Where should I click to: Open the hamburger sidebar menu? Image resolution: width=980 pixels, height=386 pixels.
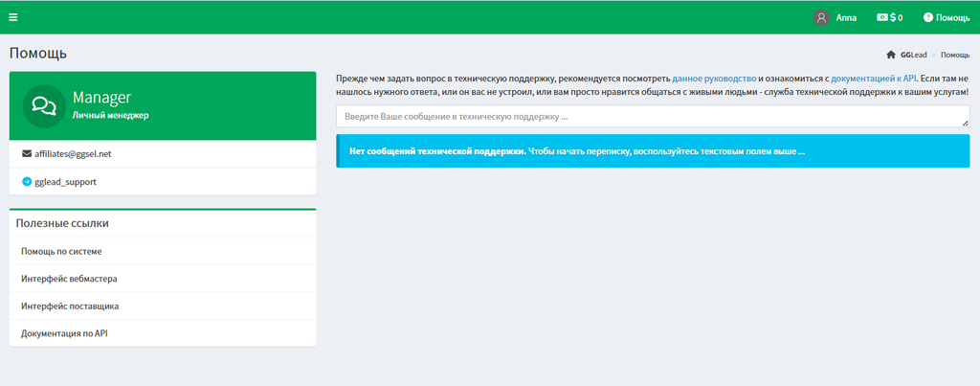click(13, 17)
